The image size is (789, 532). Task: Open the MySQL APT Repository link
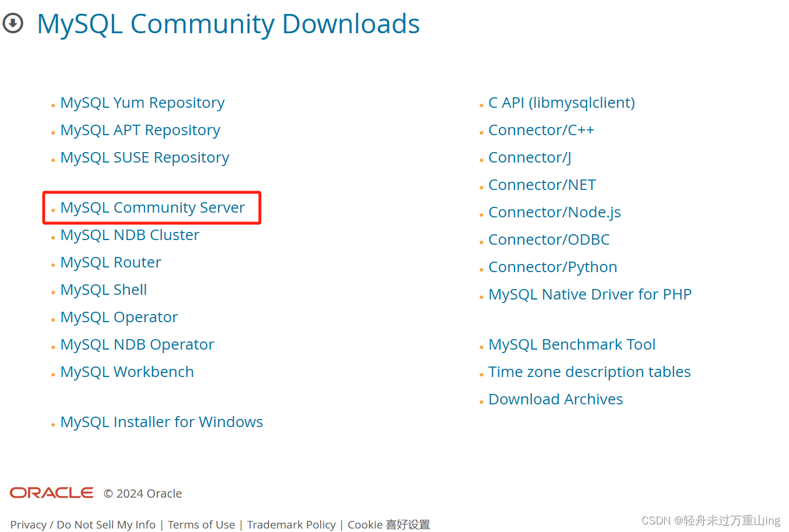[x=140, y=130]
